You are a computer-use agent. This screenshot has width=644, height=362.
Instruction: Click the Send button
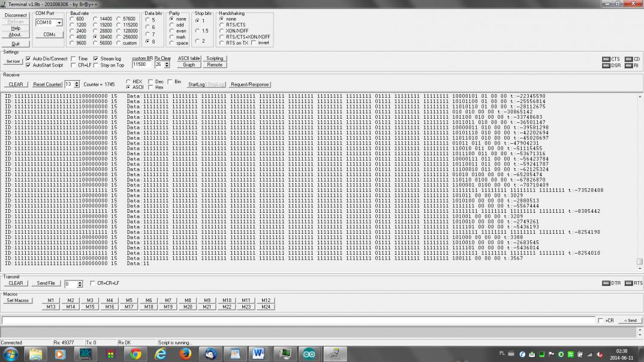pos(630,321)
